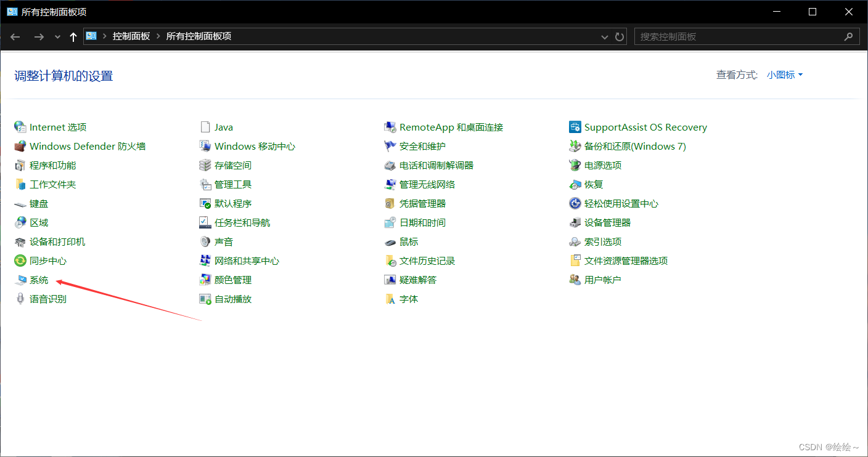Click the 存储空间 drives icon
Screen dimensions: 868x457
[x=205, y=165]
